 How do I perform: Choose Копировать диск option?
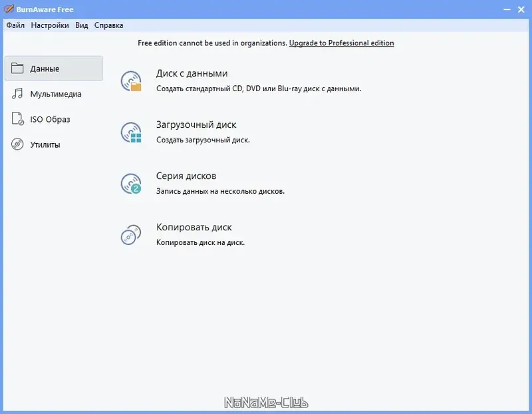click(194, 227)
